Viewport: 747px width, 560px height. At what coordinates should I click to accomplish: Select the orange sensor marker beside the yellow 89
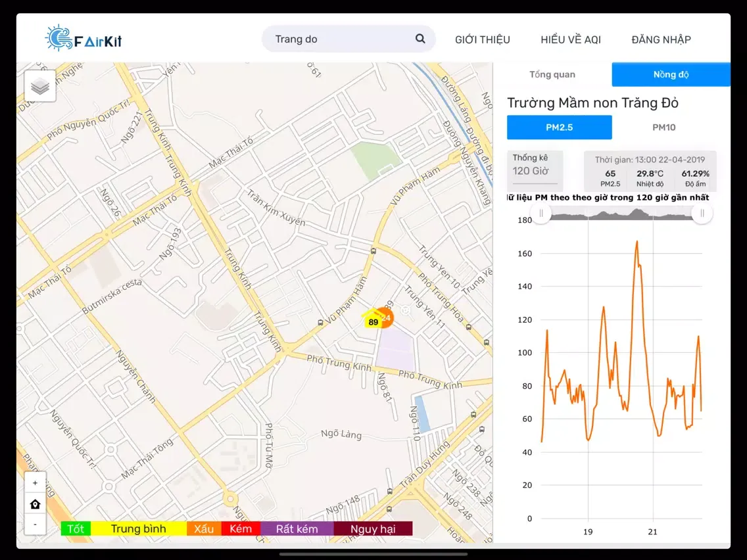387,317
